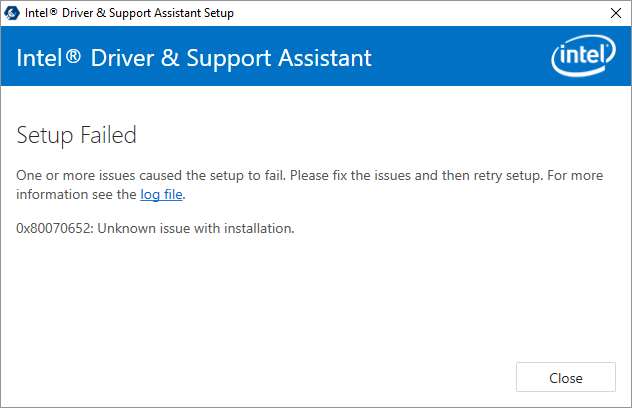This screenshot has height=408, width=632.
Task: Click the Intel logo in the blue banner
Action: (x=583, y=56)
